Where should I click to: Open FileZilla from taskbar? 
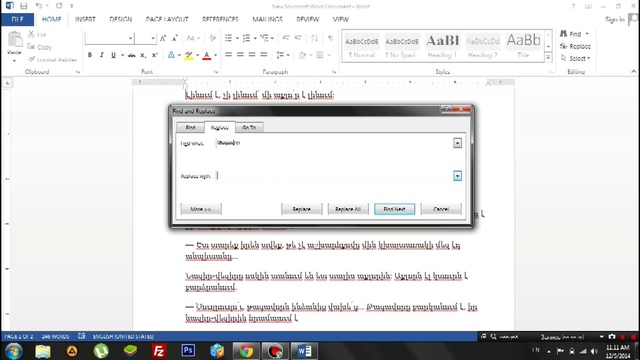click(159, 351)
